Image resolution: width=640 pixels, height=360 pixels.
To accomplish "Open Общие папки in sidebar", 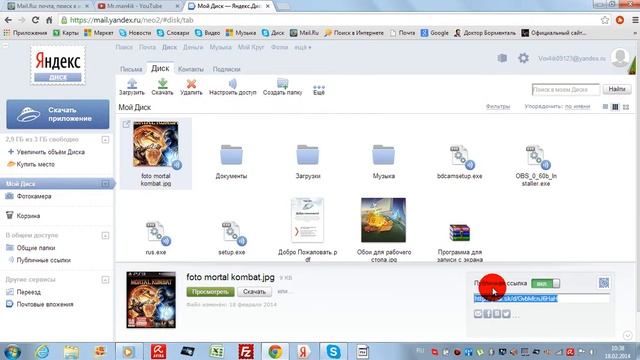I will point(36,248).
